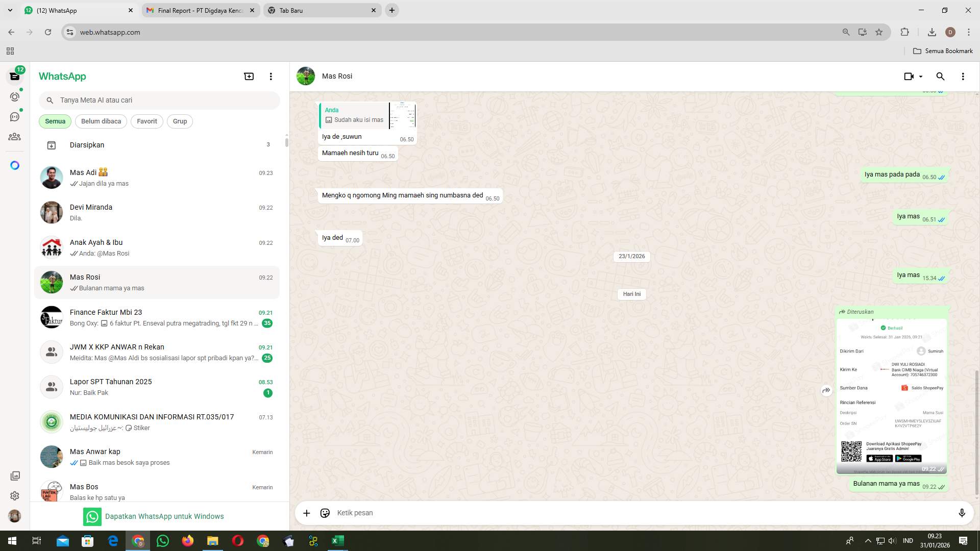Open the video call dropdown arrow
The height and width of the screenshot is (551, 980).
920,76
